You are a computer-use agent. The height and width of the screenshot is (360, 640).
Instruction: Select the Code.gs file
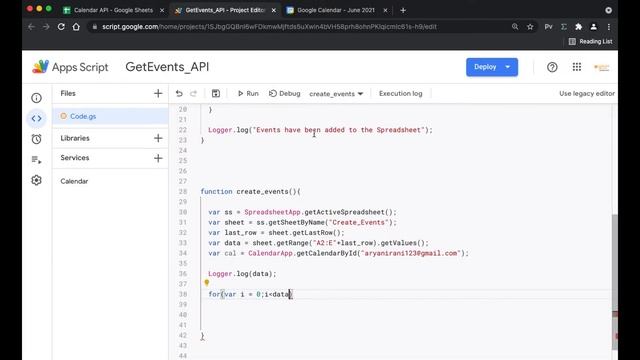pos(110,116)
